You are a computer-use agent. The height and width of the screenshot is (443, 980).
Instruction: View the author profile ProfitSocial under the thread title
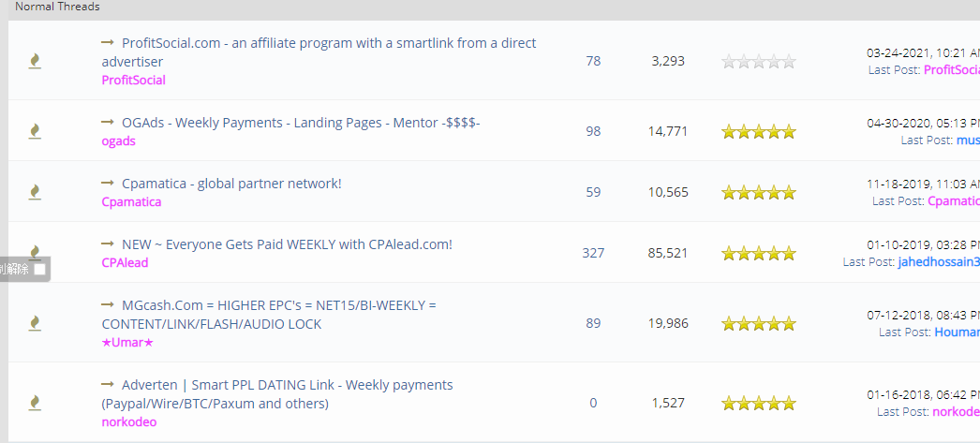click(x=134, y=80)
